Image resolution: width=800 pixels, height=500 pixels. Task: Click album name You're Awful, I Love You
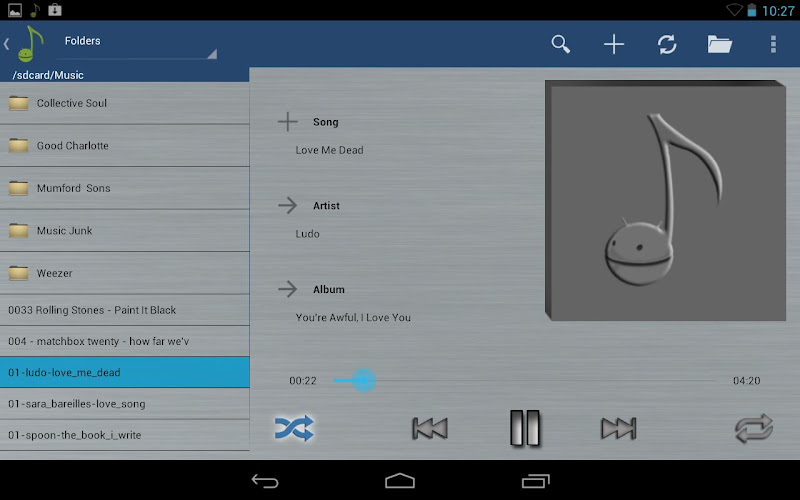353,317
